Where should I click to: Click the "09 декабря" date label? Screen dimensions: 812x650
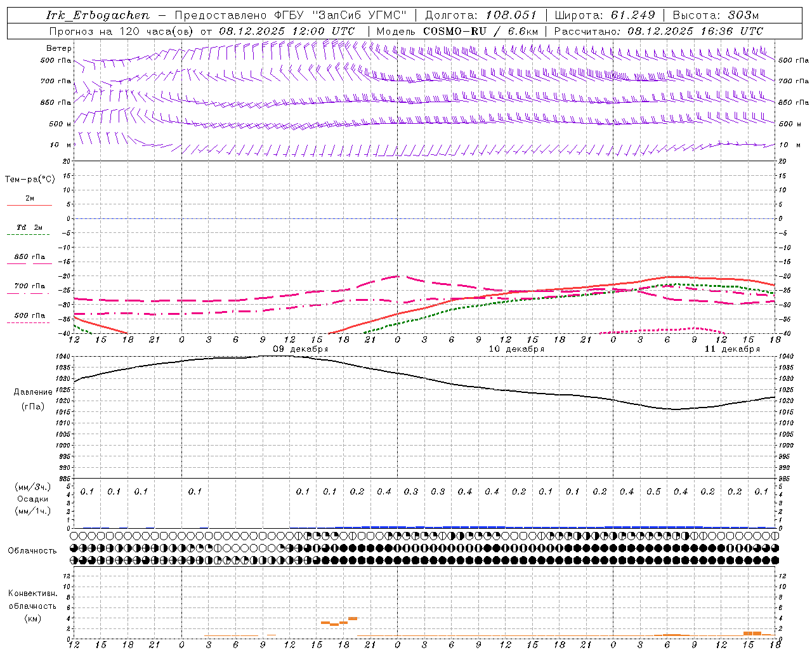coord(300,349)
